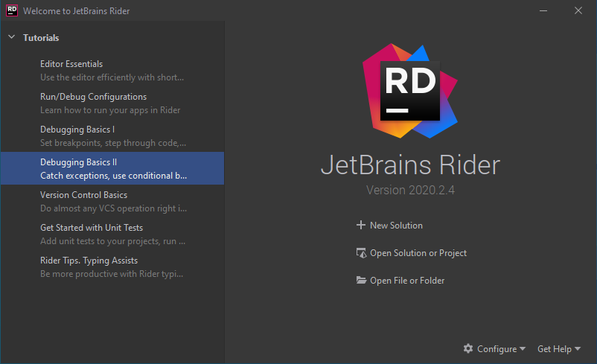
Task: Click the plus icon for New Solution
Action: 360,225
